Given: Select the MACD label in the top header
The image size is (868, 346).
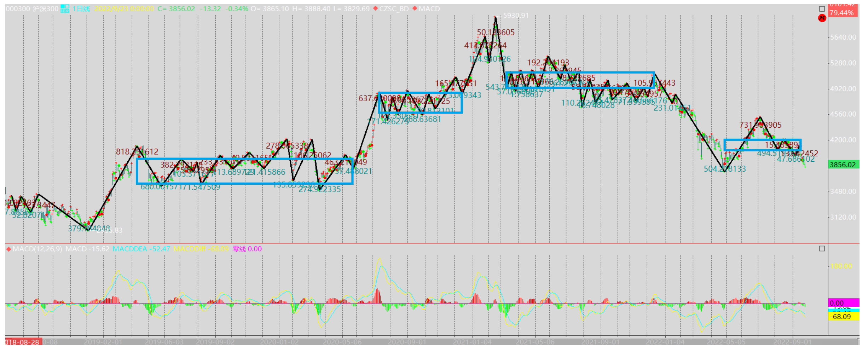Looking at the screenshot, I should click(429, 9).
